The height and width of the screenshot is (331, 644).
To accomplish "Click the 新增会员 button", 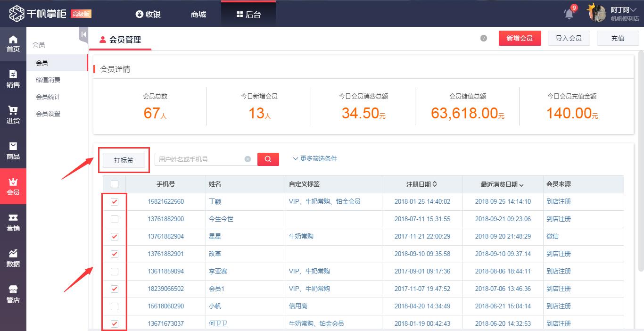I will (520, 38).
